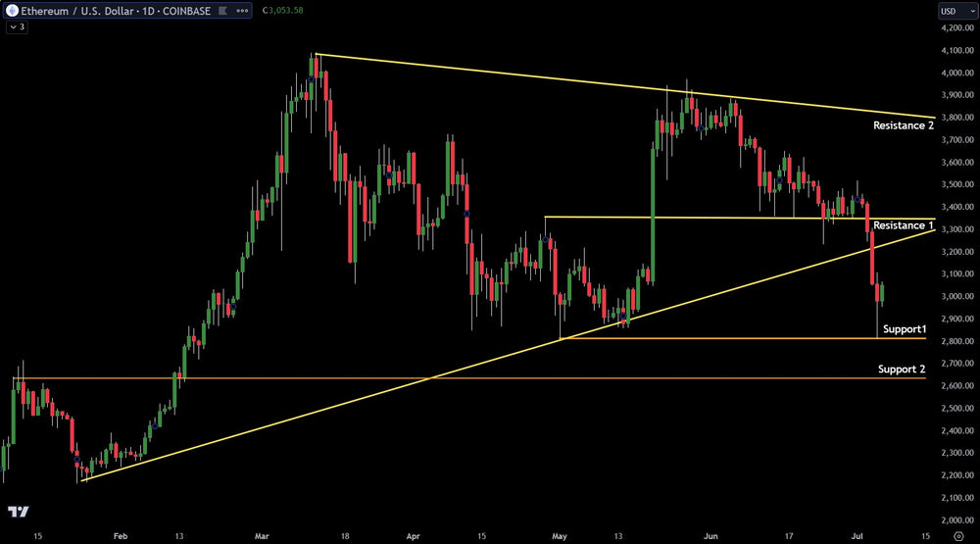
Task: Click the 4,000.00 level on price axis
Action: pos(955,74)
